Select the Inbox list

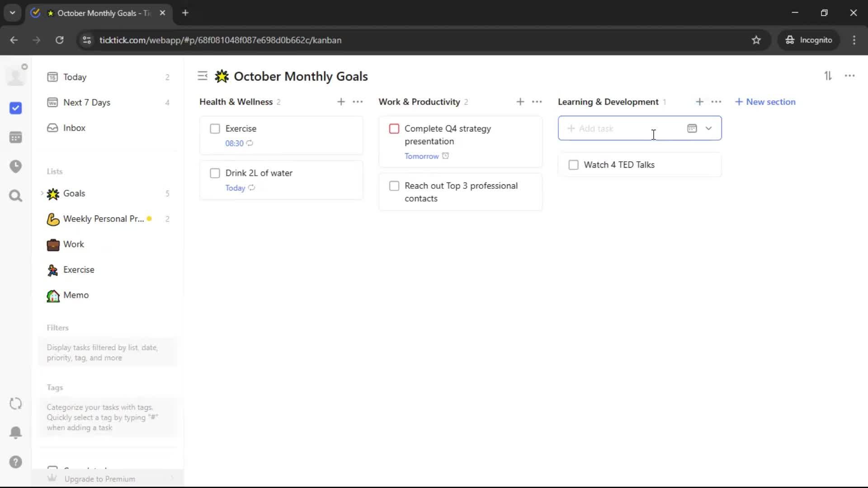pyautogui.click(x=74, y=128)
